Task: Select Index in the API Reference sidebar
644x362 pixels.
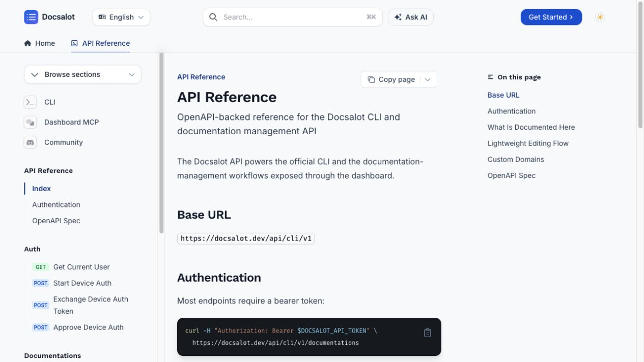Action: (x=41, y=189)
